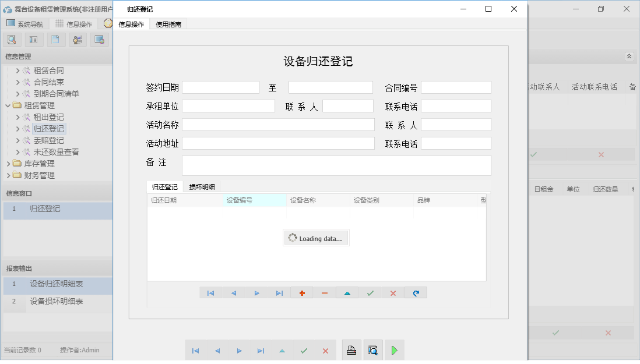Click the print icon at the bottom
The width and height of the screenshot is (640, 364).
click(351, 349)
